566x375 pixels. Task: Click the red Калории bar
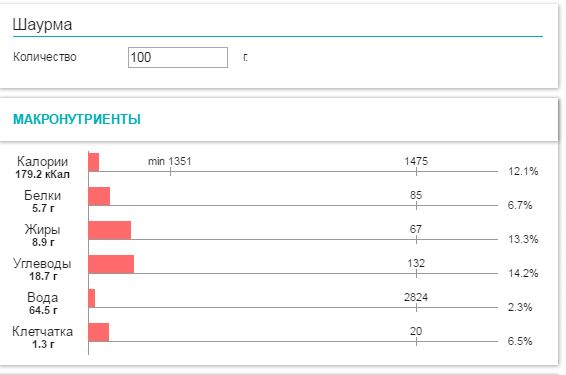pyautogui.click(x=93, y=162)
